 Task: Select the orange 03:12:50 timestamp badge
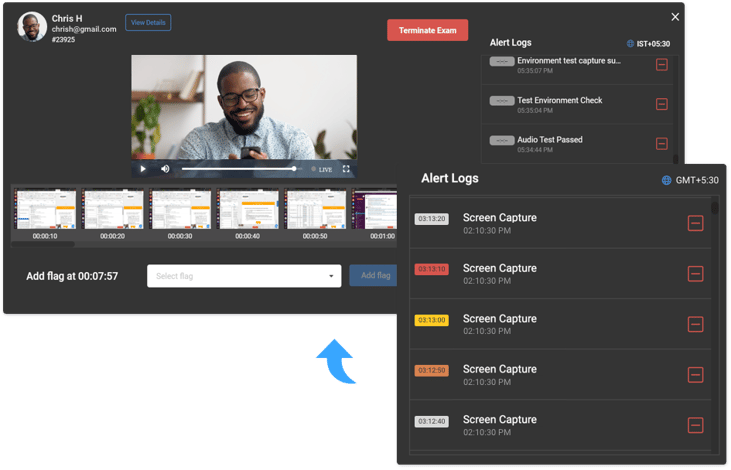(432, 371)
